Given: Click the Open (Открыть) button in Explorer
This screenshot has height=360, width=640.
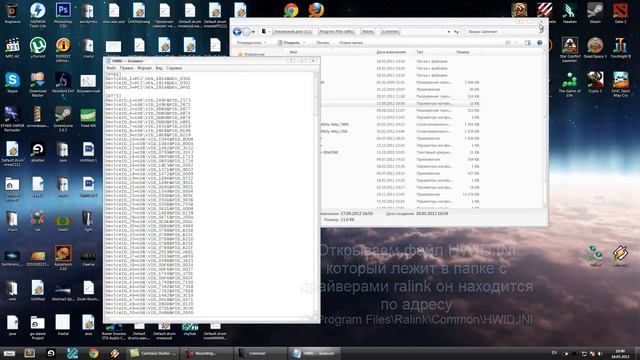Looking at the screenshot, I should click(291, 42).
